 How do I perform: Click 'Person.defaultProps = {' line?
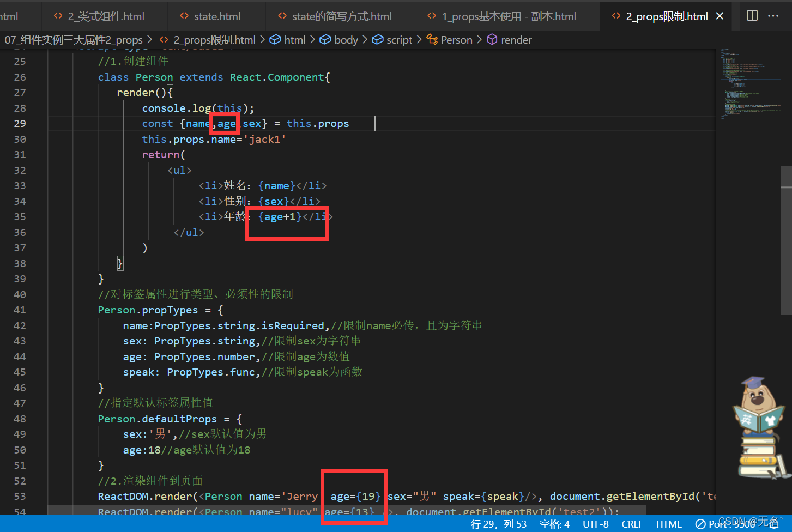pos(170,419)
